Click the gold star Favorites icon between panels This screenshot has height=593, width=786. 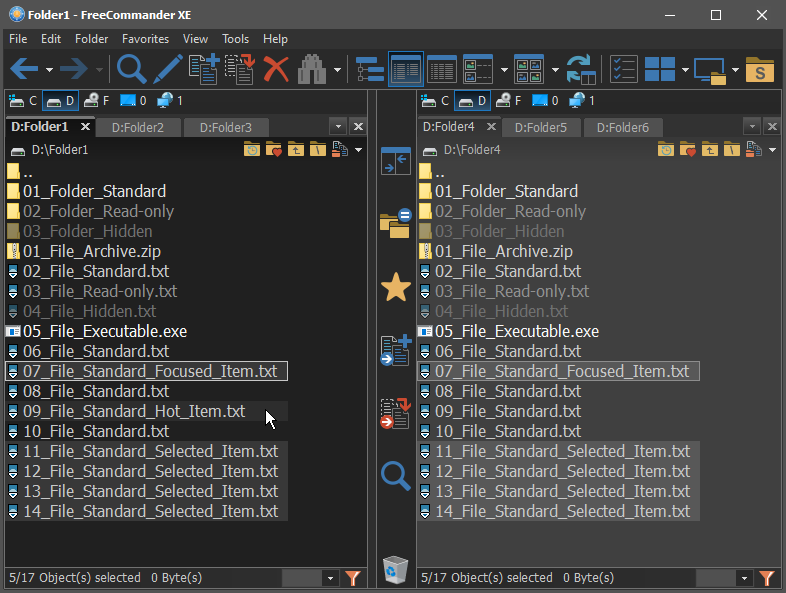(x=396, y=288)
